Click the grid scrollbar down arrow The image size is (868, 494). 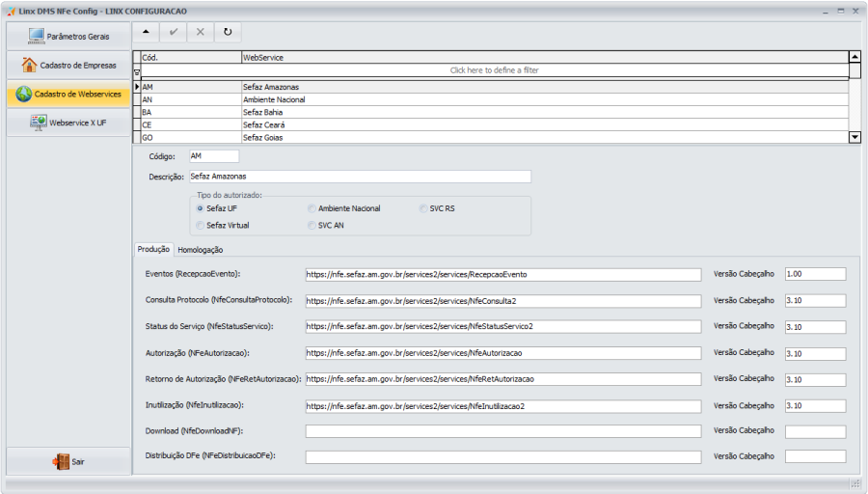[854, 137]
